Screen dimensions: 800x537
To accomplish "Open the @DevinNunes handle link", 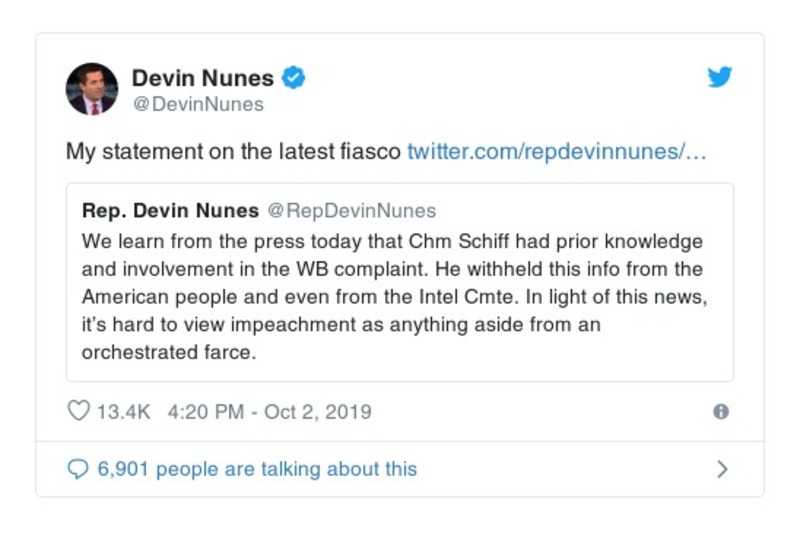I will click(x=198, y=104).
